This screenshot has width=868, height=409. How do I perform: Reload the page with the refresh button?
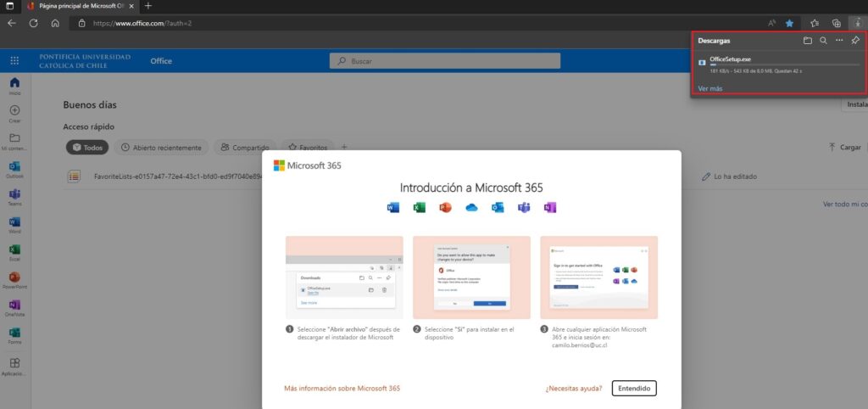34,23
